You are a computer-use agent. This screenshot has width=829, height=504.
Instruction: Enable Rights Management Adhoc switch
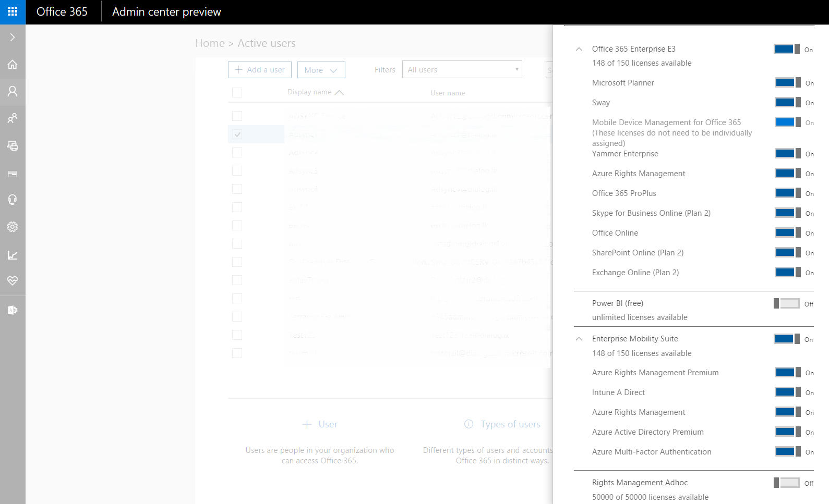[x=787, y=483]
